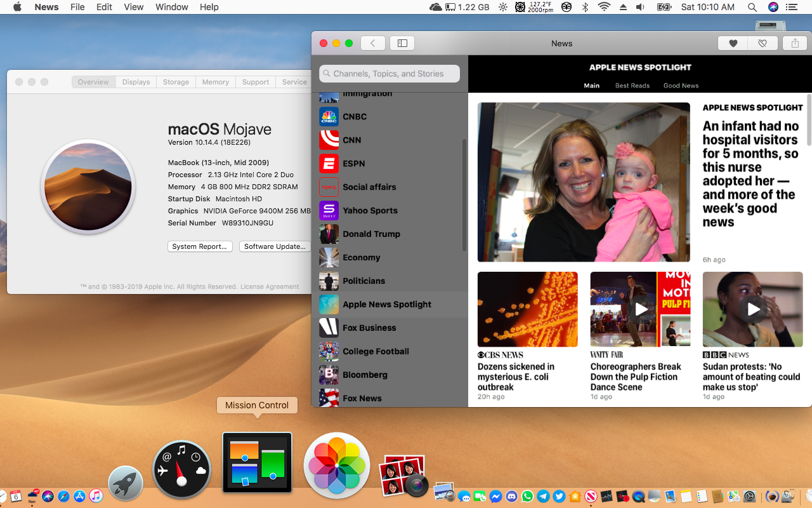Image resolution: width=812 pixels, height=508 pixels.
Task: Click the article pane vertical scrollbar
Action: coord(809,121)
